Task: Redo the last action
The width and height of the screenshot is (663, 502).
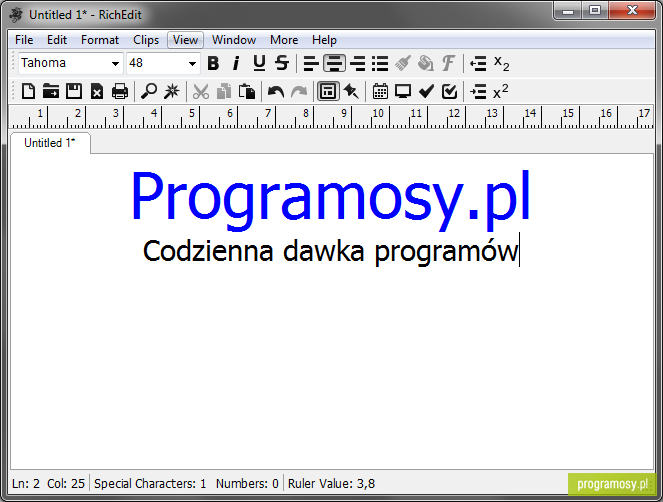Action: 299,91
